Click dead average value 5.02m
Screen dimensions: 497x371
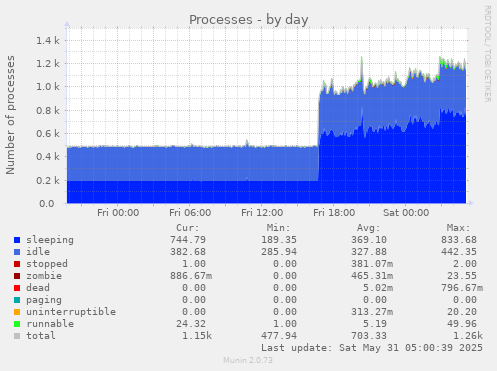(378, 288)
